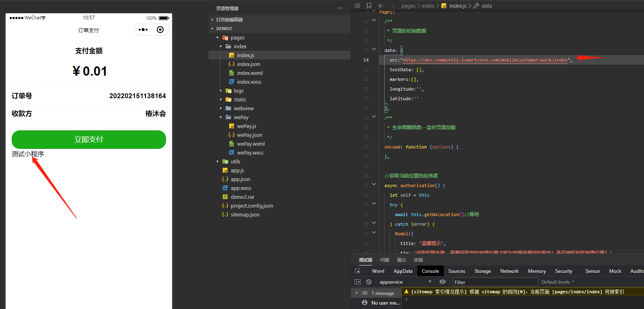
Task: Select the Console devtools tab
Action: (431, 271)
